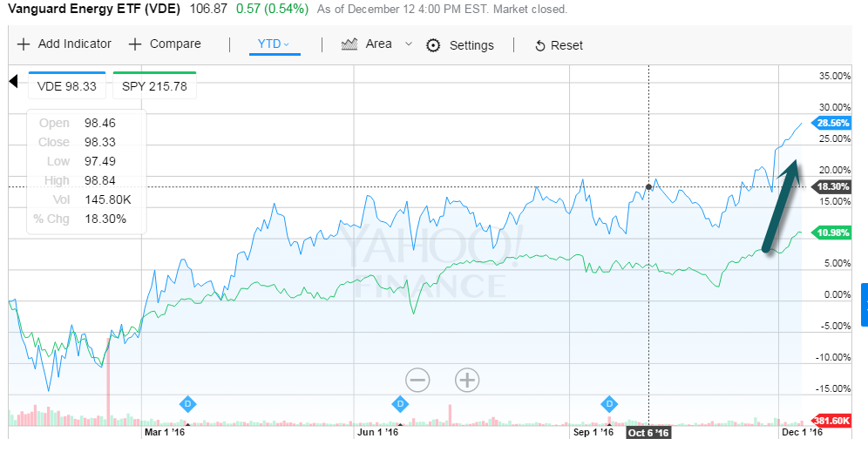This screenshot has width=868, height=452.
Task: Click the High 98.84 value
Action: point(100,180)
